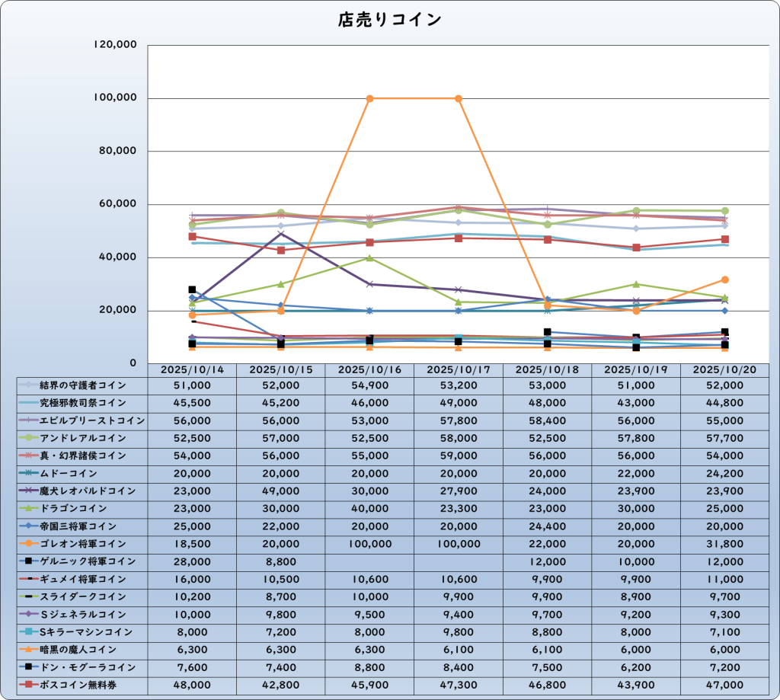
Task: Click orange peak data point at 2025/10/17
Action: tap(459, 98)
